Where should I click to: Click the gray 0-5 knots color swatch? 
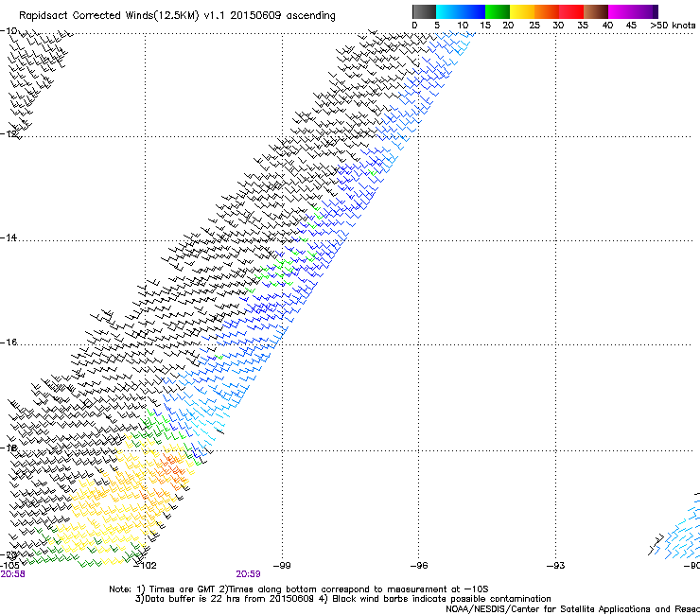(425, 11)
